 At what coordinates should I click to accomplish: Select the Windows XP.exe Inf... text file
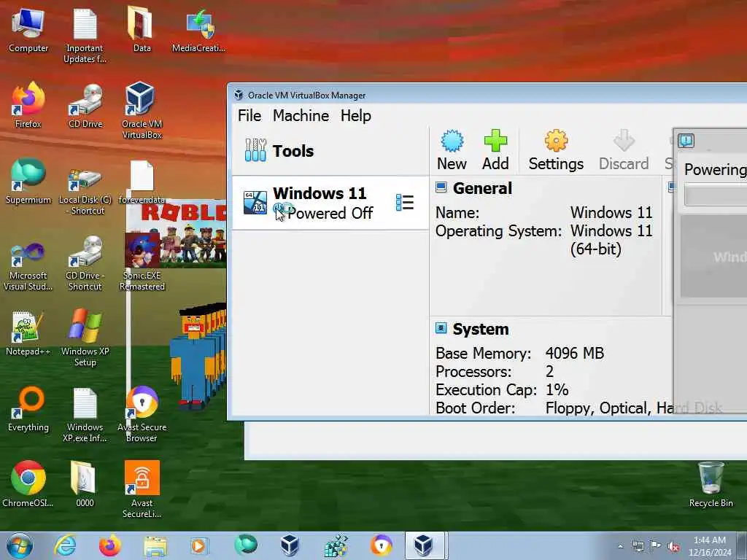pyautogui.click(x=85, y=415)
